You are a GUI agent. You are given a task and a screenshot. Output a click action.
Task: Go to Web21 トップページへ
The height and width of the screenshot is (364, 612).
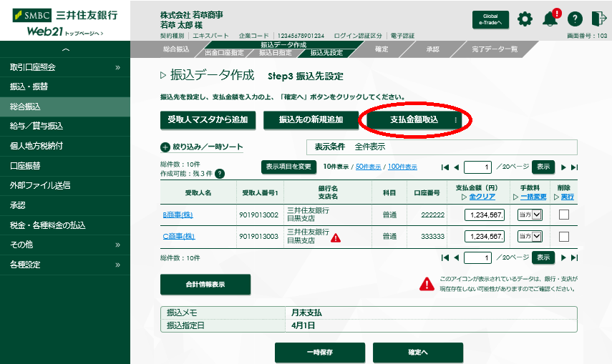coord(65,32)
